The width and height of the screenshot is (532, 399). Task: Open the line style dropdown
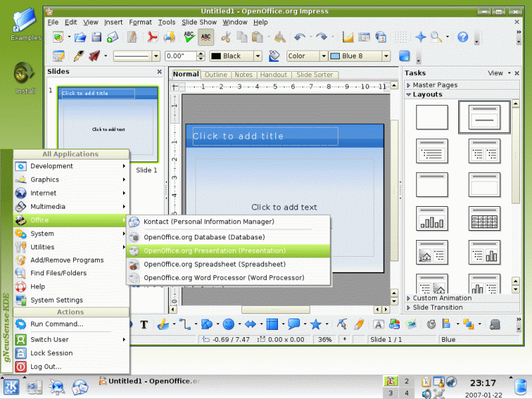click(x=156, y=56)
